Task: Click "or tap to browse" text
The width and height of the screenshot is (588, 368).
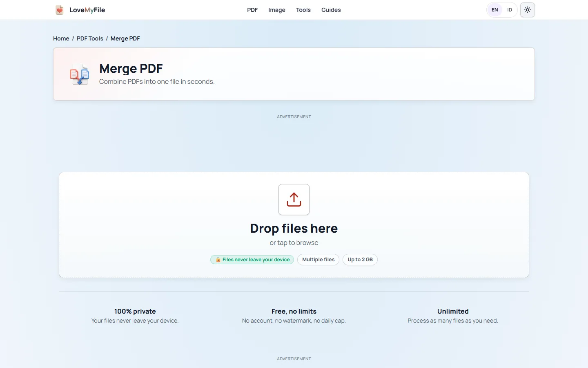Action: (294, 242)
